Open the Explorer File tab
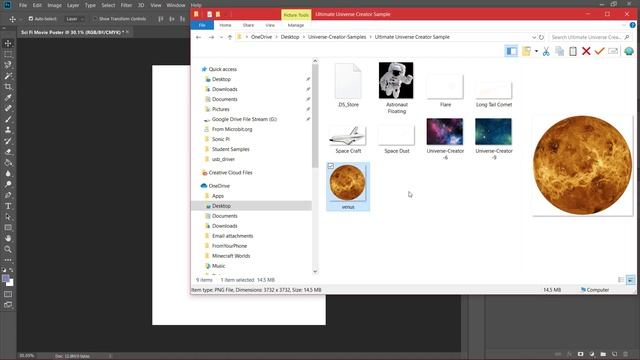This screenshot has width=640, height=360. pyautogui.click(x=202, y=25)
